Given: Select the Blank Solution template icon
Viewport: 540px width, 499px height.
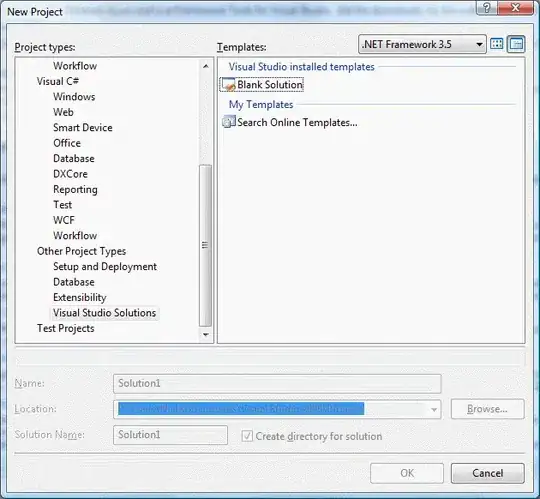Looking at the screenshot, I should tap(228, 85).
